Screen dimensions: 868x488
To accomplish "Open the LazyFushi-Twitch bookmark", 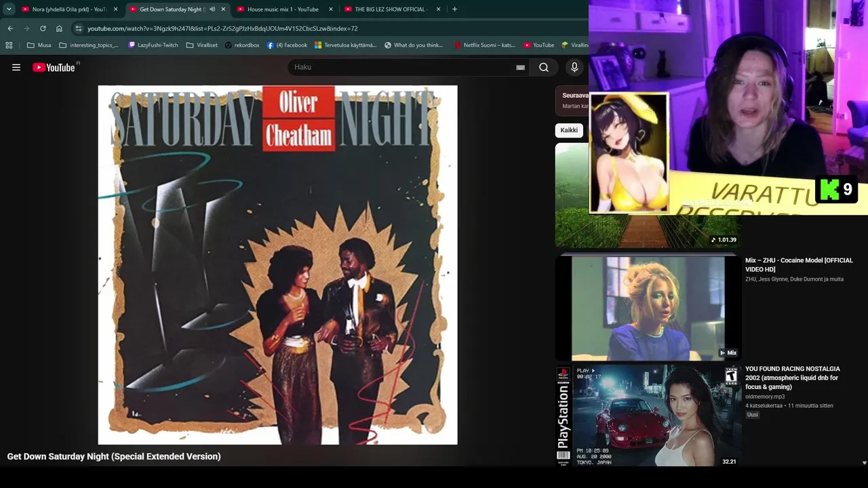I will 153,45.
